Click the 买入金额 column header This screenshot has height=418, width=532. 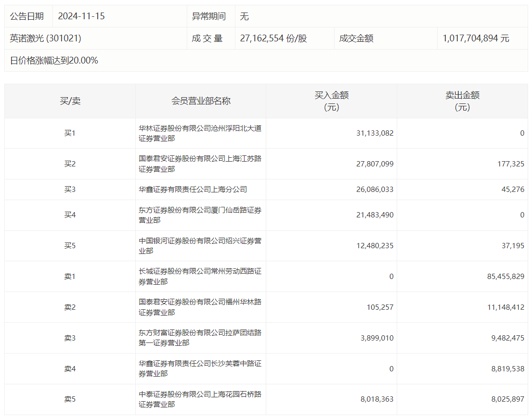pos(332,101)
